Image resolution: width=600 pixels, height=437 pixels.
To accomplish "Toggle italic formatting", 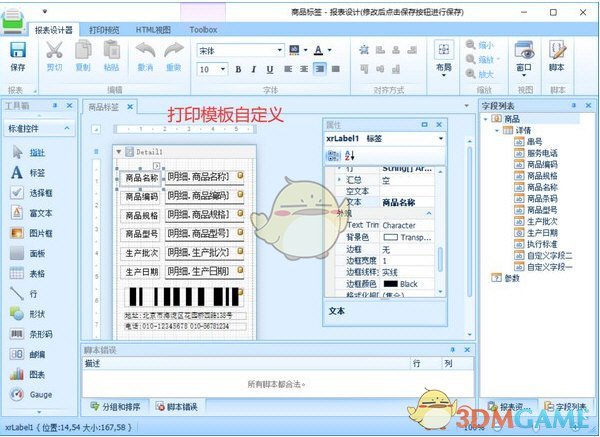I will pos(253,69).
